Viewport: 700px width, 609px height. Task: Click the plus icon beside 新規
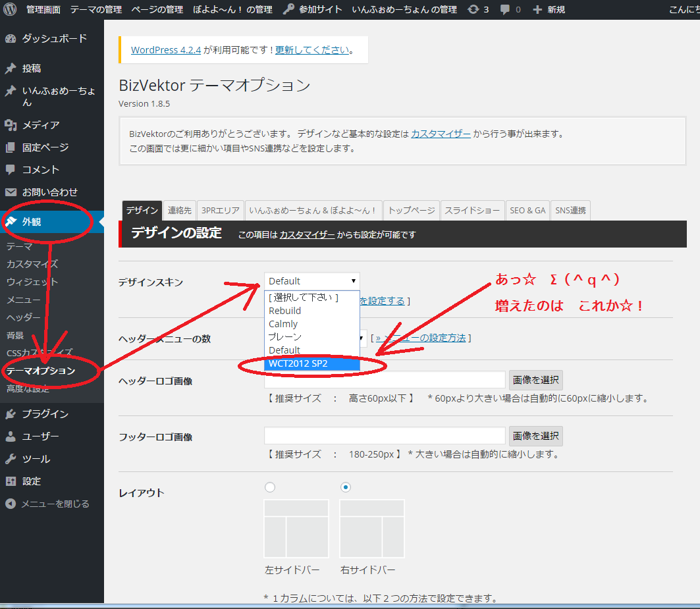tap(537, 9)
